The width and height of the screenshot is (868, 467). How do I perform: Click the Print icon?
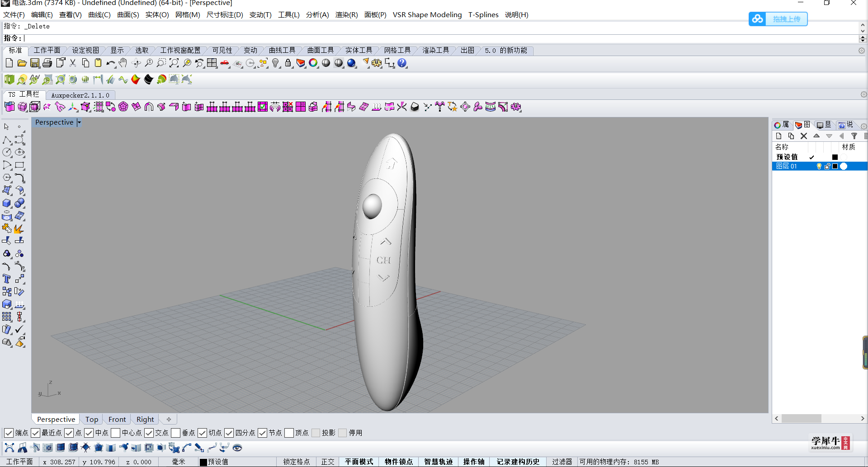coord(47,63)
